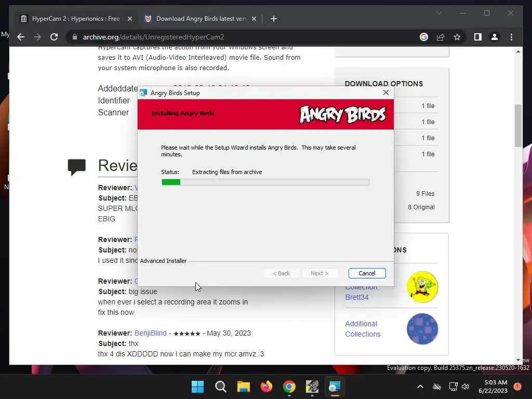Open the pinned app next to Chrome

[x=312, y=387]
